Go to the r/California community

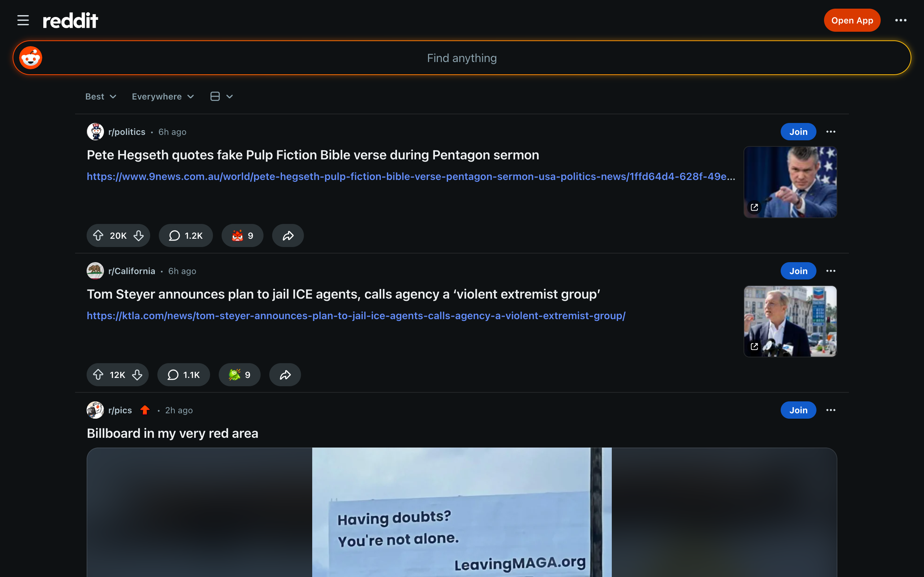[x=132, y=271]
